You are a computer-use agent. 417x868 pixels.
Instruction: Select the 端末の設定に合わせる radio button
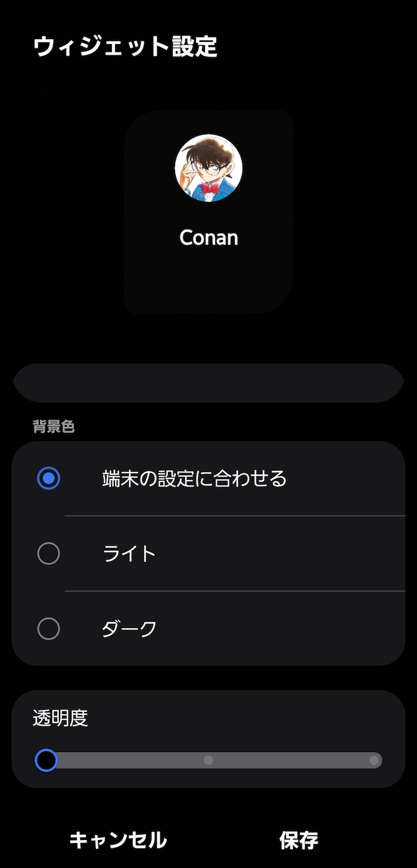[48, 478]
